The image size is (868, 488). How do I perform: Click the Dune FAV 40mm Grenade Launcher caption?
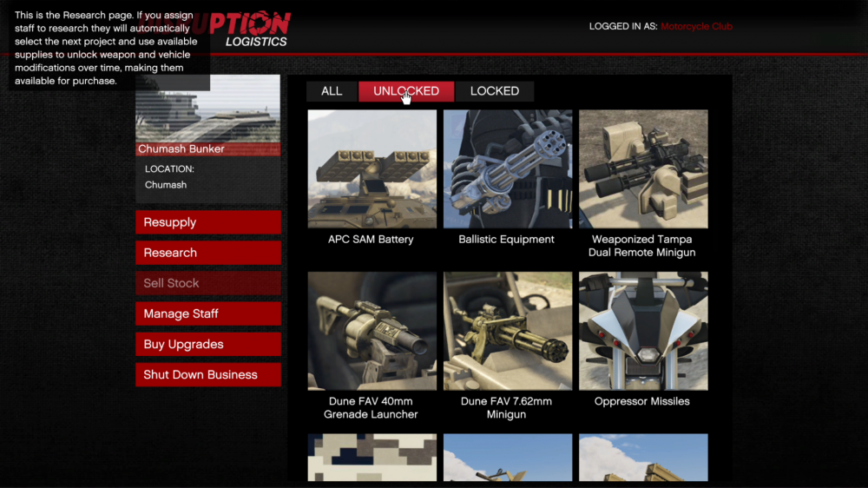click(371, 408)
